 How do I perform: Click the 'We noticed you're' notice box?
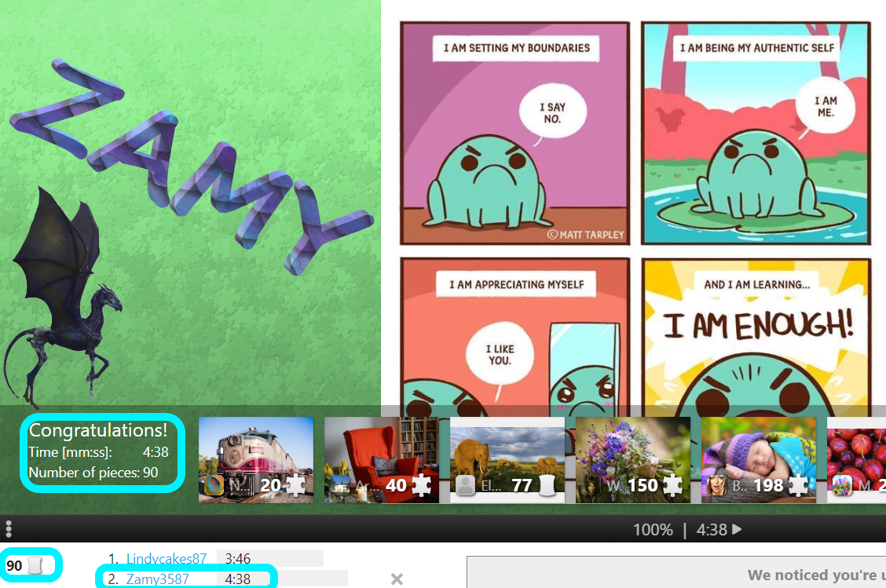676,572
